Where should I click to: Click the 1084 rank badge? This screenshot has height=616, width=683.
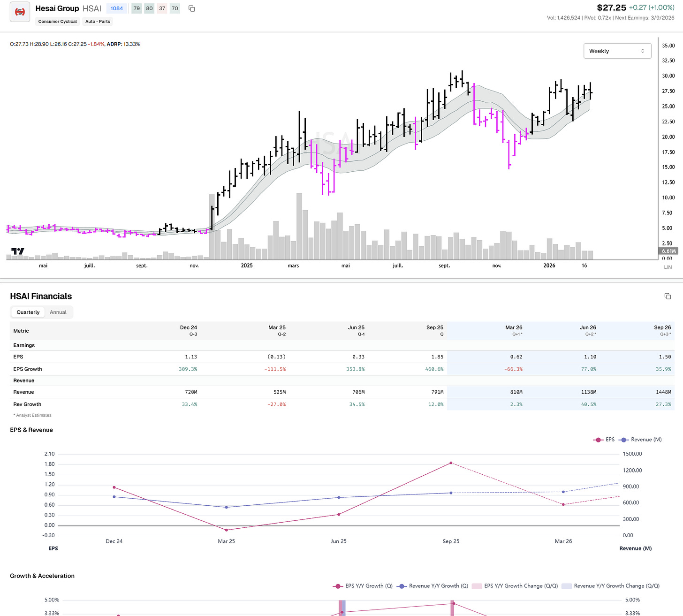click(x=117, y=8)
